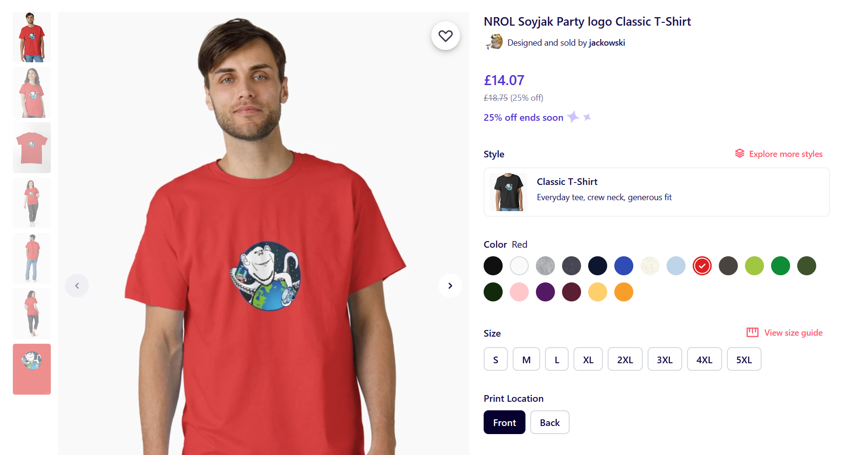This screenshot has height=455, width=868.
Task: Select size XL
Action: tap(588, 359)
